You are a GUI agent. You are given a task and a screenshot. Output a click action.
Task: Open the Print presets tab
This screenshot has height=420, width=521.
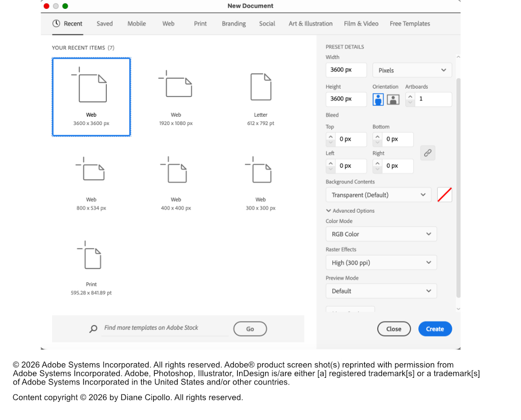coord(200,23)
